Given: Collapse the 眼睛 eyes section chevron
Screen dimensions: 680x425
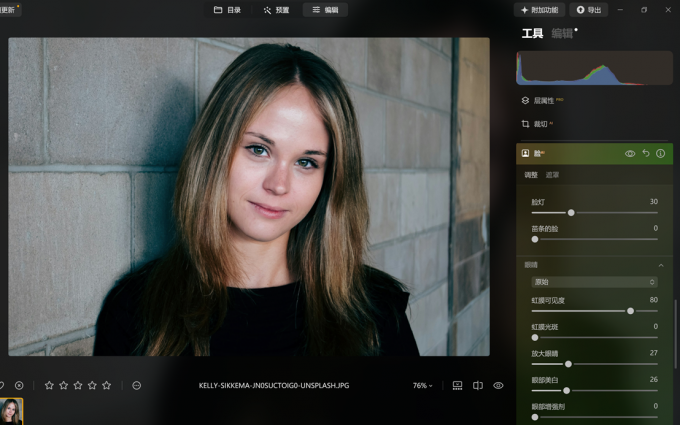Looking at the screenshot, I should click(661, 265).
